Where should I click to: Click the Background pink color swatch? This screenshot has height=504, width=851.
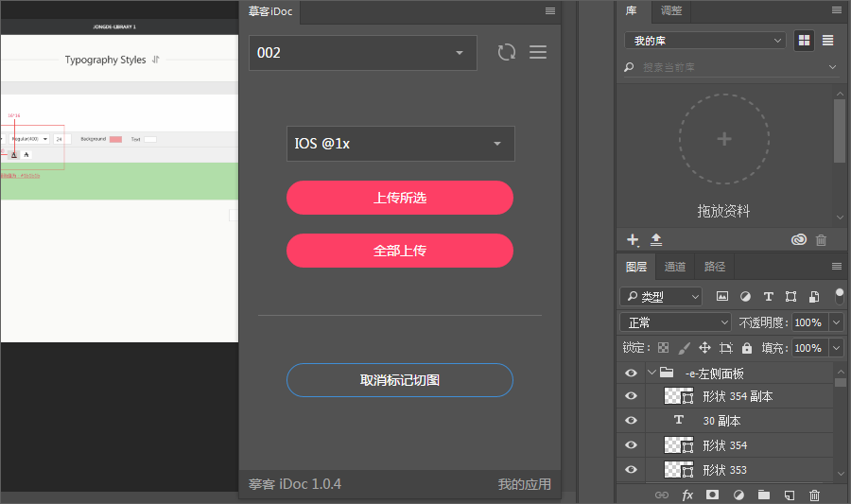click(x=115, y=139)
